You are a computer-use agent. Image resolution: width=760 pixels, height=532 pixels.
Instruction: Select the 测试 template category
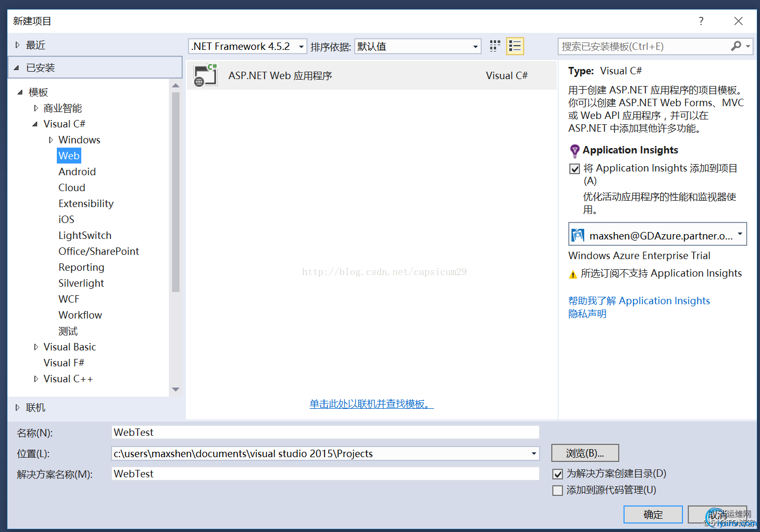click(x=68, y=331)
